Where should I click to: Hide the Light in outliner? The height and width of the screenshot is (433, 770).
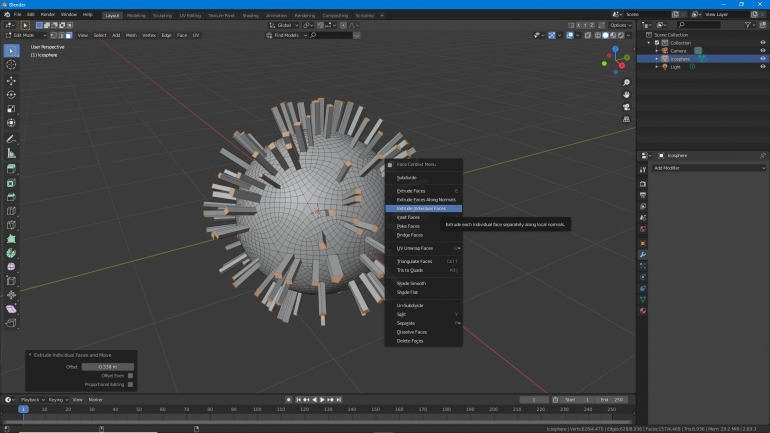pos(763,67)
